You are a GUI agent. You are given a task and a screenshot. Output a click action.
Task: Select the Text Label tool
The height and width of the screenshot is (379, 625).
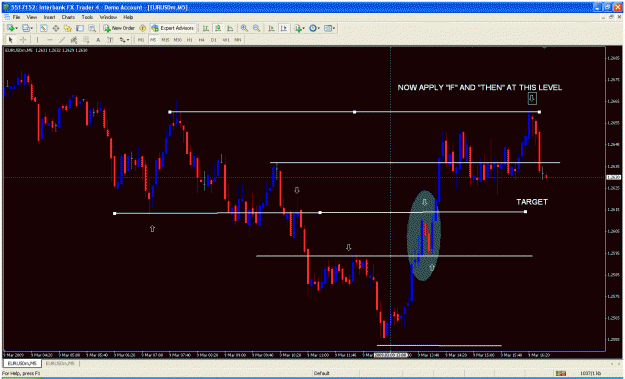tap(110, 40)
